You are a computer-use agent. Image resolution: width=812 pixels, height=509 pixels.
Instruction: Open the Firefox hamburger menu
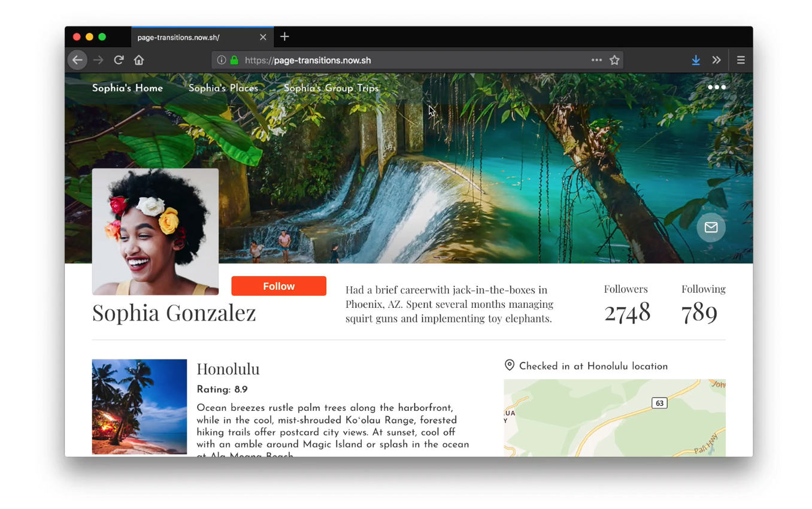(x=741, y=60)
